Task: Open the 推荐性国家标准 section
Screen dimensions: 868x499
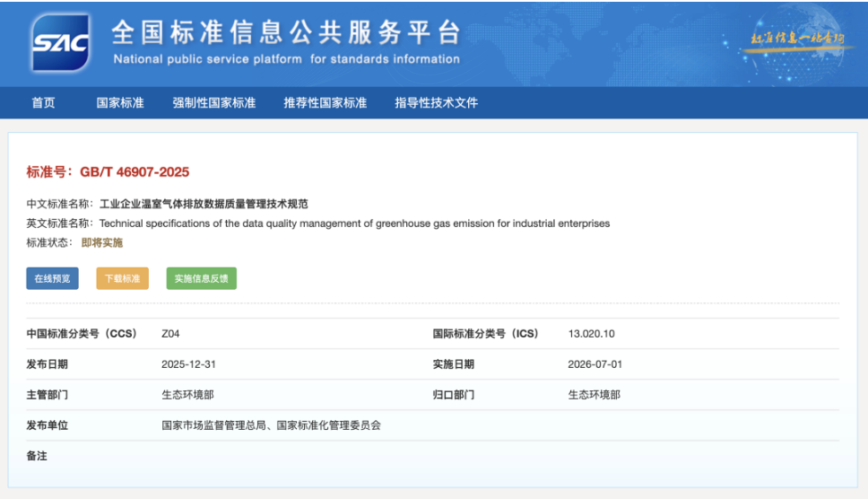Action: pos(325,103)
